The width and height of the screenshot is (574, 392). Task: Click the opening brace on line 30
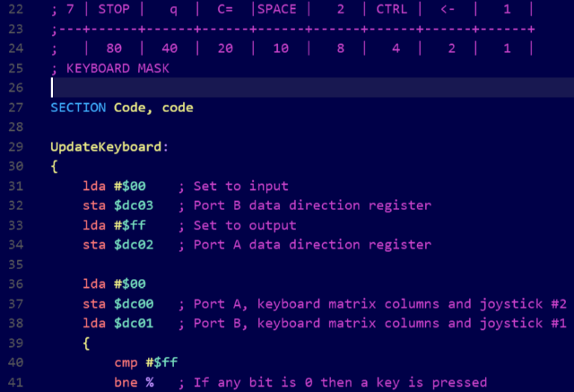point(55,167)
